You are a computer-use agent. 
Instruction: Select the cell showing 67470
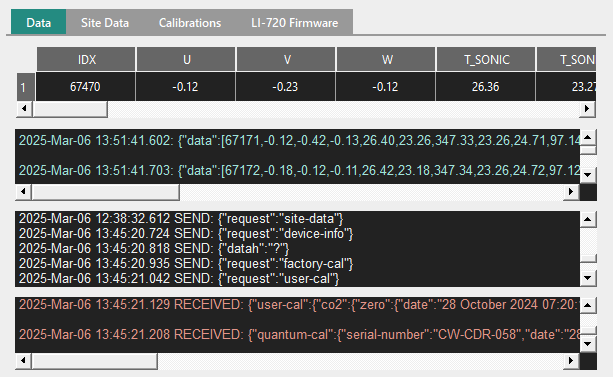pos(86,86)
